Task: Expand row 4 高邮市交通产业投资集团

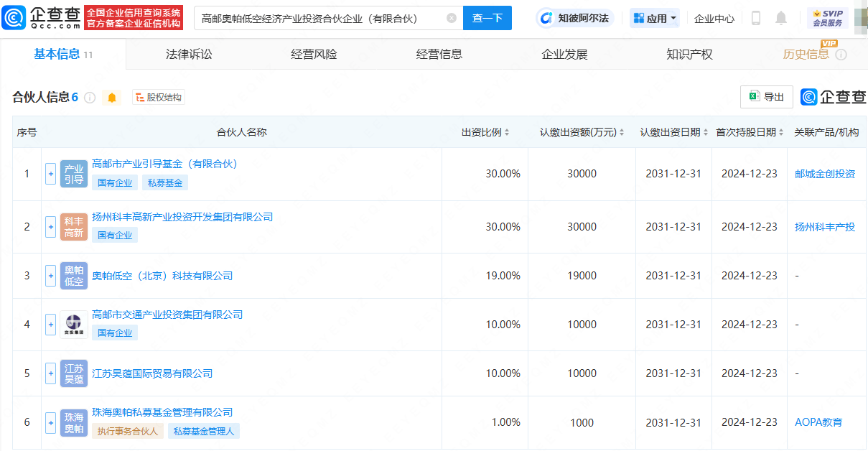Action: [50, 325]
